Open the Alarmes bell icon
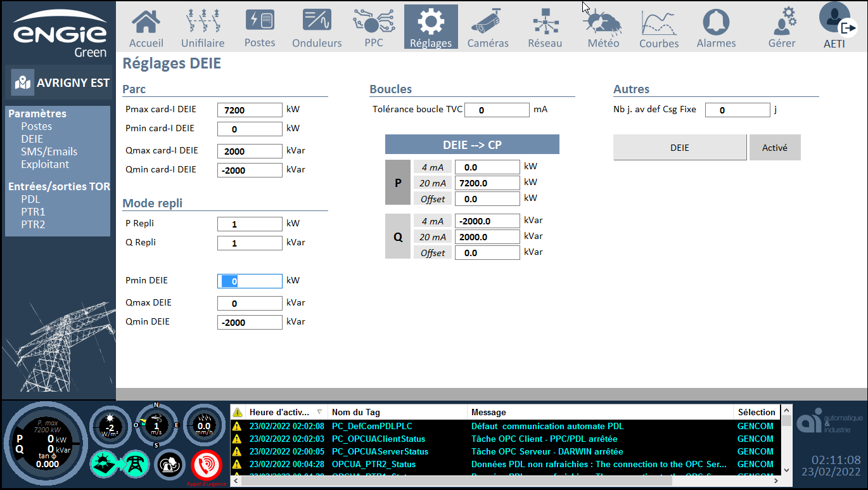Image resolution: width=868 pixels, height=490 pixels. [x=716, y=28]
